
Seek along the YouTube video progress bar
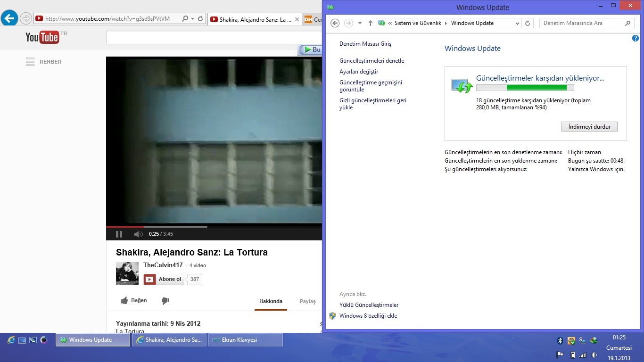214,227
